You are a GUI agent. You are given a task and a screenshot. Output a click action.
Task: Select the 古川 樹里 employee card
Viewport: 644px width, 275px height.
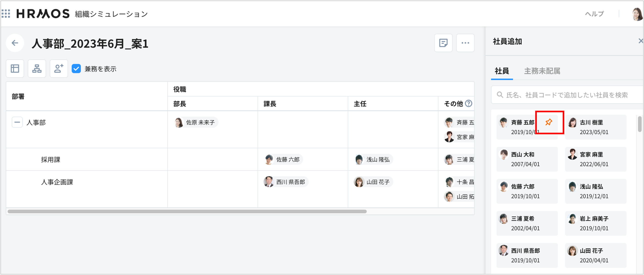pos(595,127)
